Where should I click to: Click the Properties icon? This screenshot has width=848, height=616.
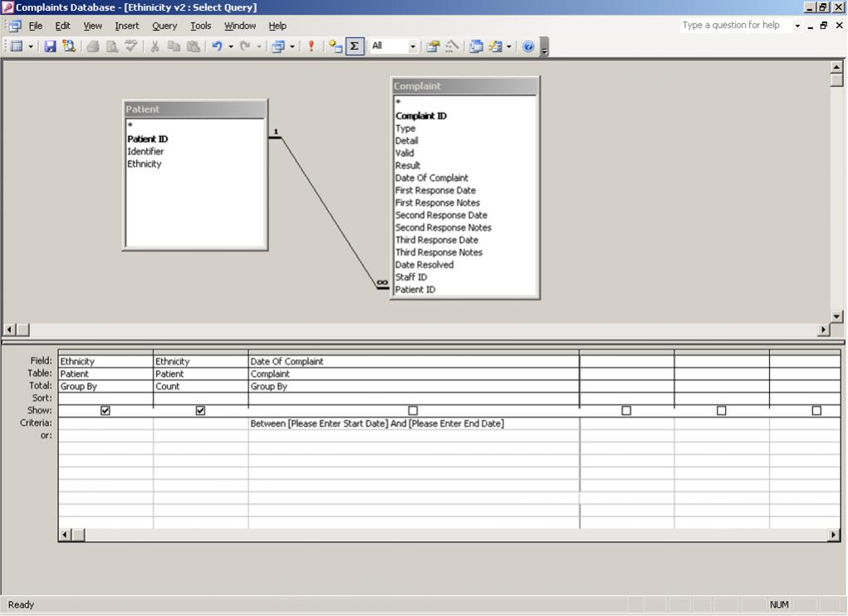(433, 46)
